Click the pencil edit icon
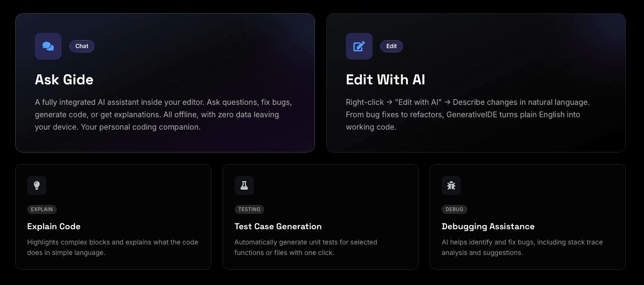Image resolution: width=644 pixels, height=285 pixels. pyautogui.click(x=359, y=46)
